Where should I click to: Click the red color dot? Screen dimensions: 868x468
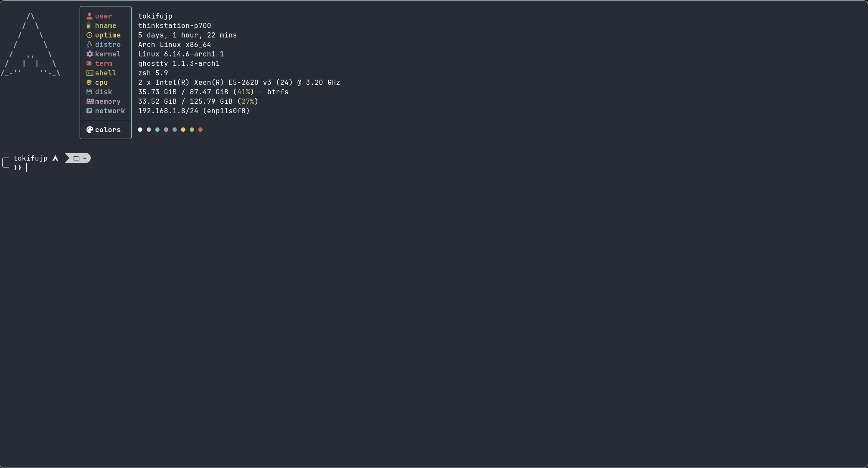(201, 130)
